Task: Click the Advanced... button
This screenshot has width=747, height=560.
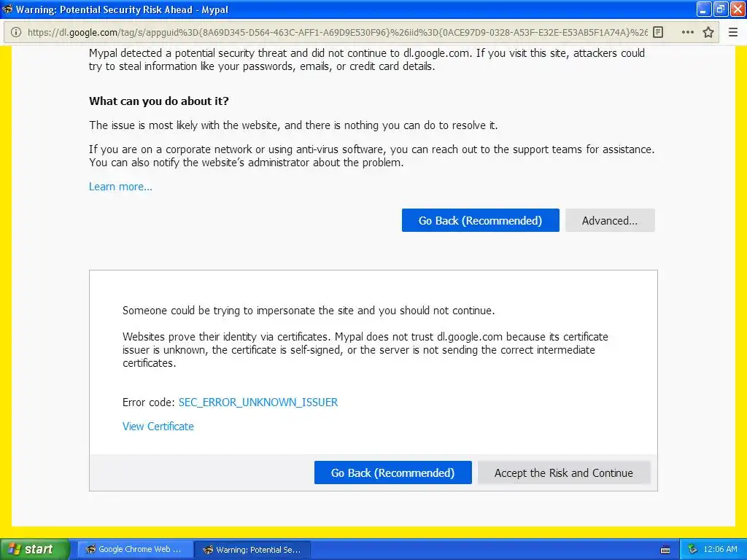Action: [x=610, y=220]
